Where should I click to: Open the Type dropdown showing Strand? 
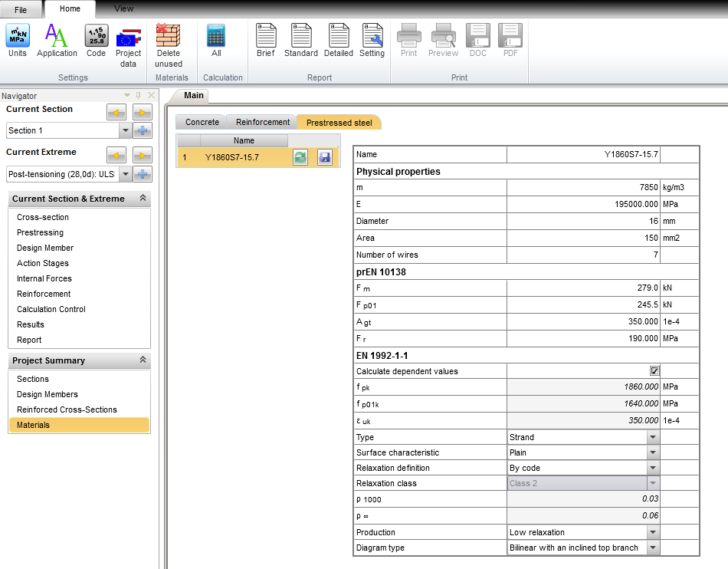pos(652,437)
